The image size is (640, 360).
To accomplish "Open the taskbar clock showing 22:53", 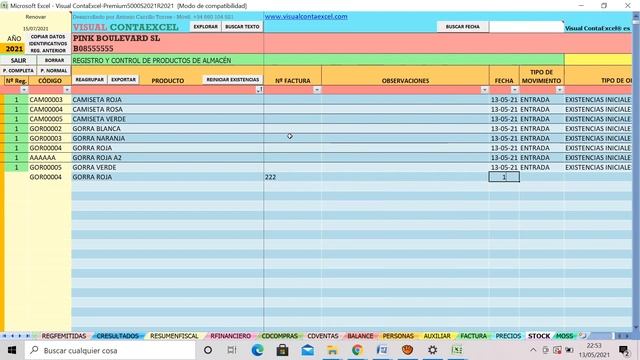I will (594, 350).
